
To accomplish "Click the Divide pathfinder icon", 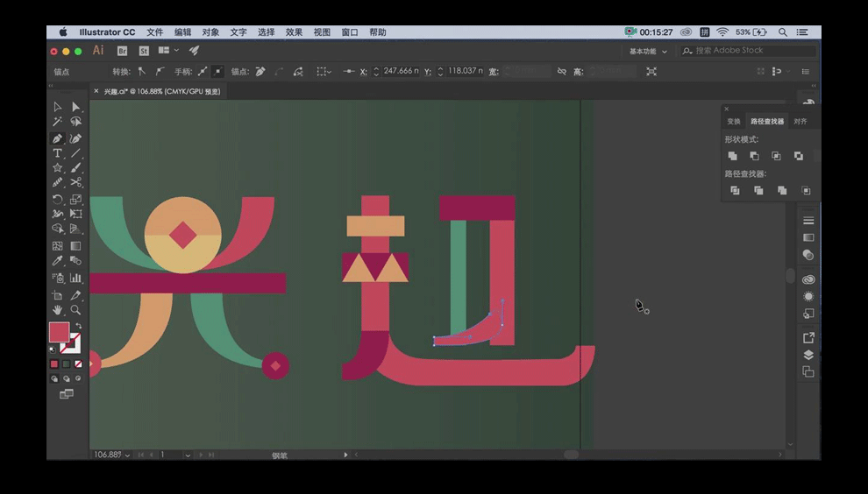I will pos(735,190).
